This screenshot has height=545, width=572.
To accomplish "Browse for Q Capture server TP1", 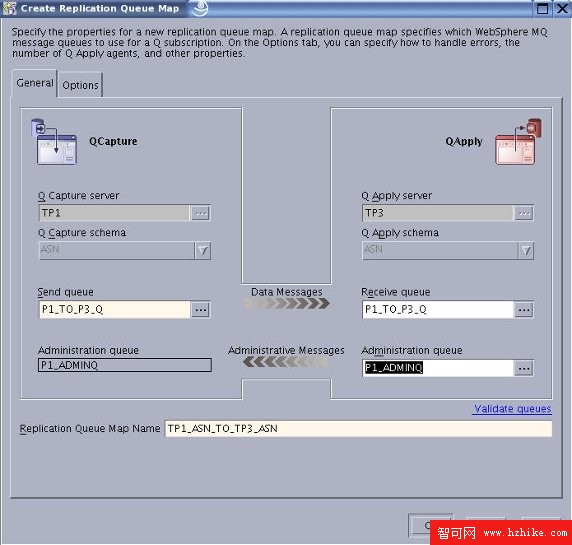I will [201, 213].
